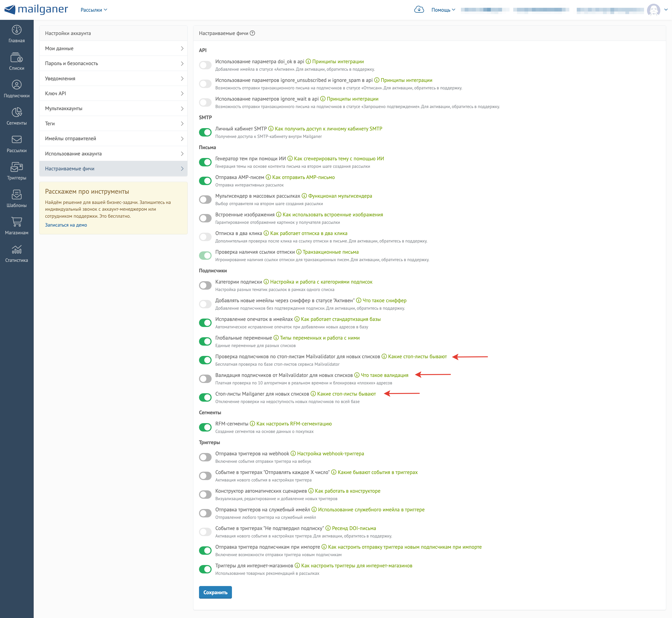
Task: Open the Статистика chart sidebar icon
Action: (x=16, y=249)
